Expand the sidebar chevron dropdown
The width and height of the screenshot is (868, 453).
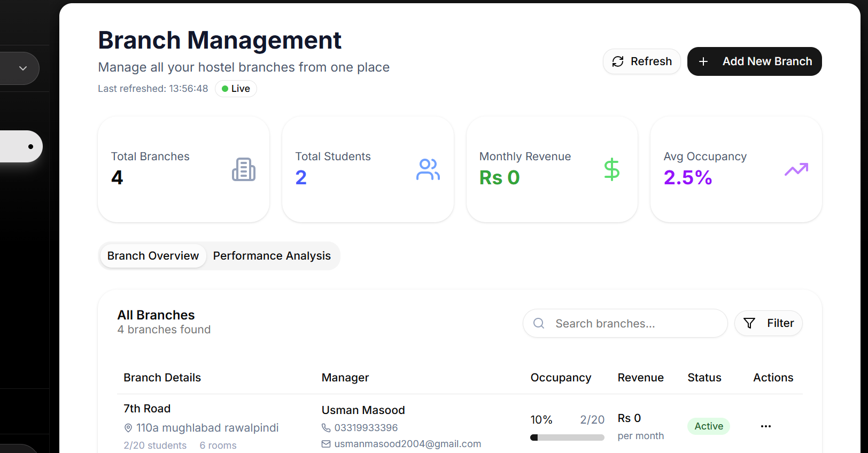[x=23, y=68]
